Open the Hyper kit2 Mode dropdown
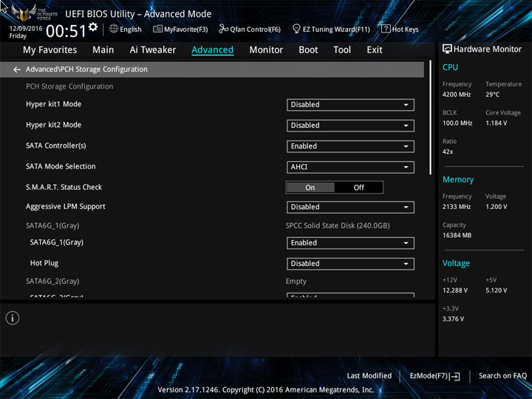Viewport: 532px width, 399px height. [350, 126]
